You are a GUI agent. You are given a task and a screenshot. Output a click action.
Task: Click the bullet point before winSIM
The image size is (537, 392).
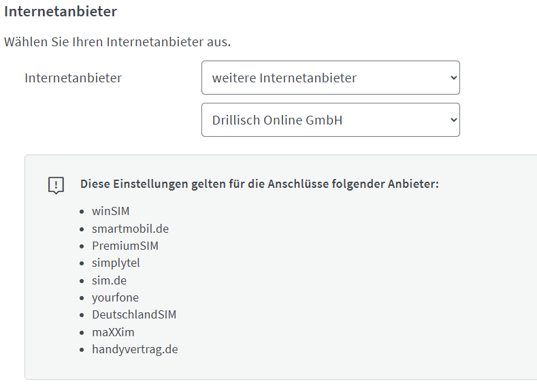(82, 212)
